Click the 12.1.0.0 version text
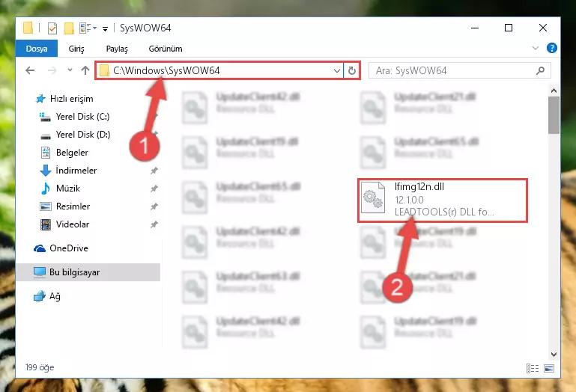Image resolution: width=576 pixels, height=392 pixels. 409,200
